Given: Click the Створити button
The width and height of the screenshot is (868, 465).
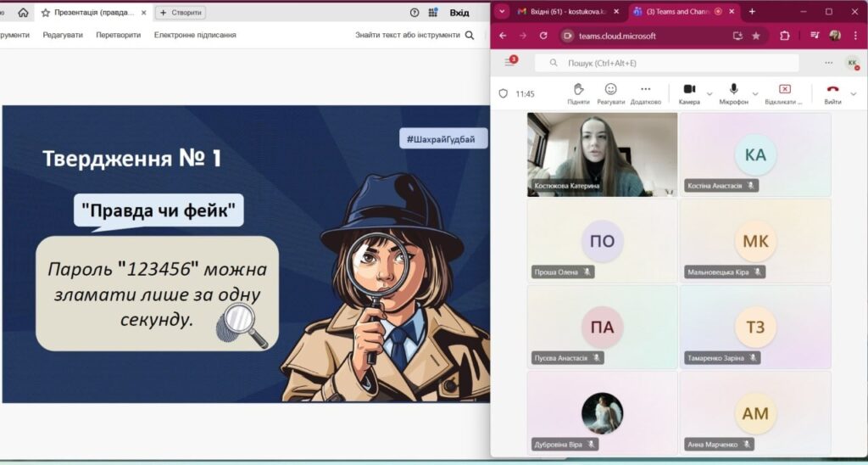Looking at the screenshot, I should click(x=181, y=13).
